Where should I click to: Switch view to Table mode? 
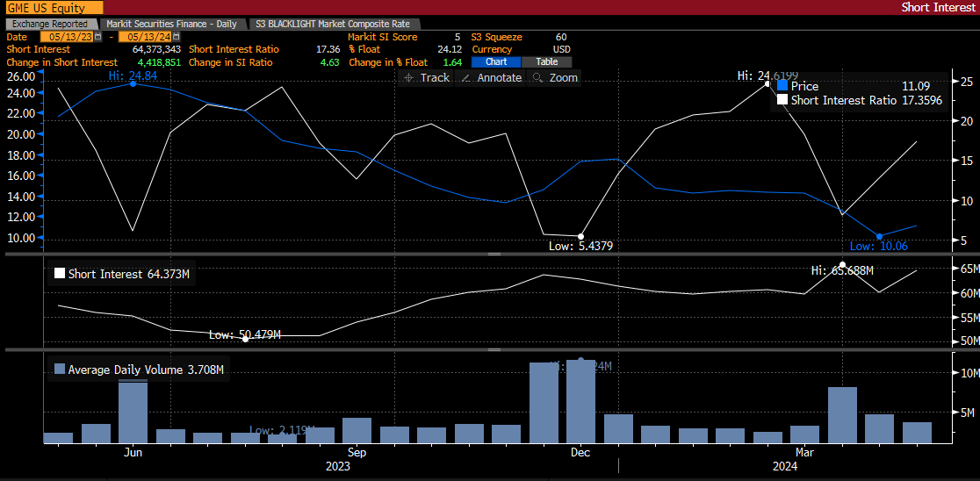pyautogui.click(x=546, y=62)
